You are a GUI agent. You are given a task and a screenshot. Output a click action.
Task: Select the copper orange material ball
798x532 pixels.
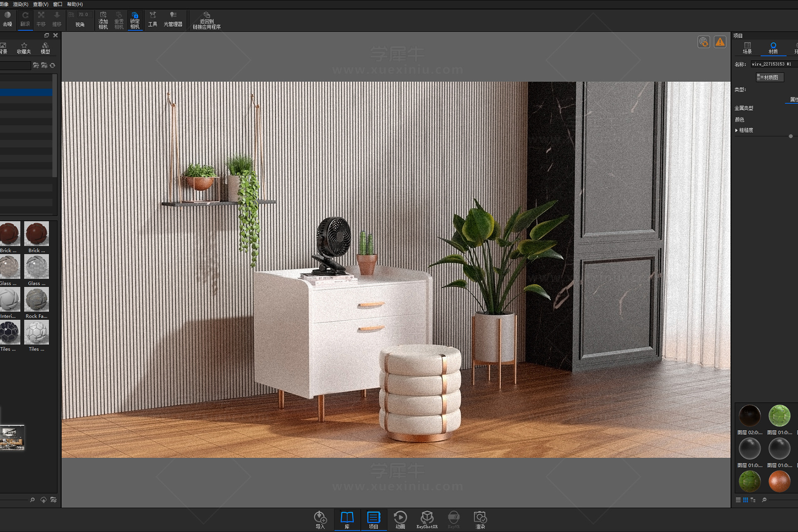pyautogui.click(x=779, y=481)
